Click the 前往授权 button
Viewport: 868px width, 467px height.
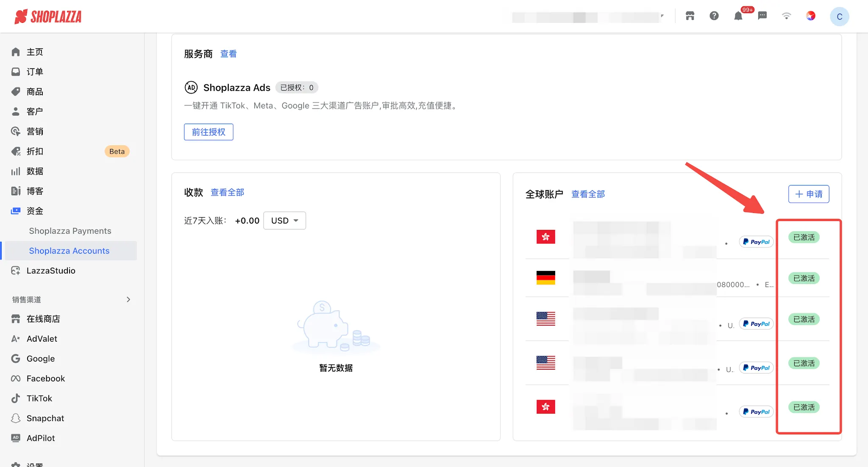pos(209,132)
